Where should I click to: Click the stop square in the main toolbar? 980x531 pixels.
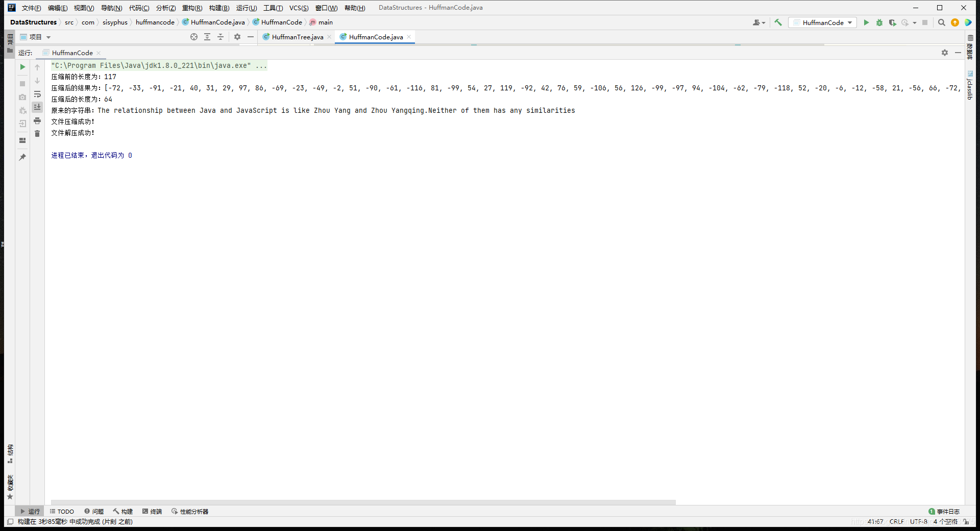(x=925, y=22)
